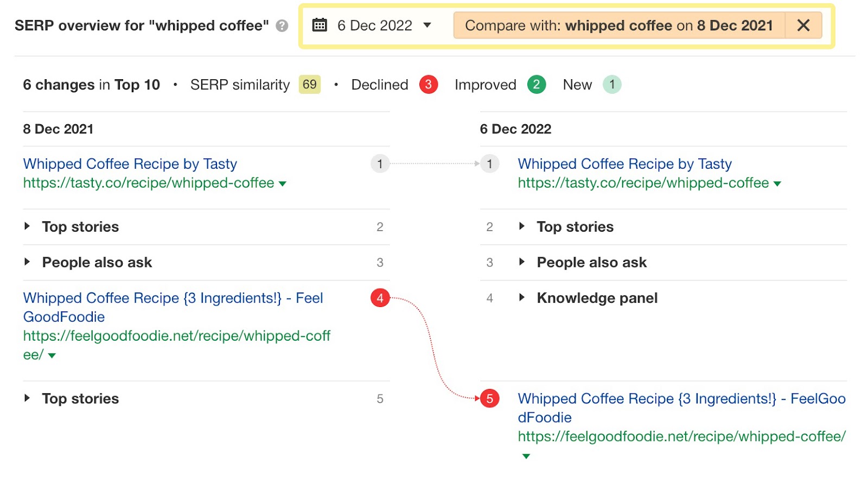Click FeelGoodFoodie recipe link in 2021 column
The width and height of the screenshot is (868, 479).
[x=173, y=298]
